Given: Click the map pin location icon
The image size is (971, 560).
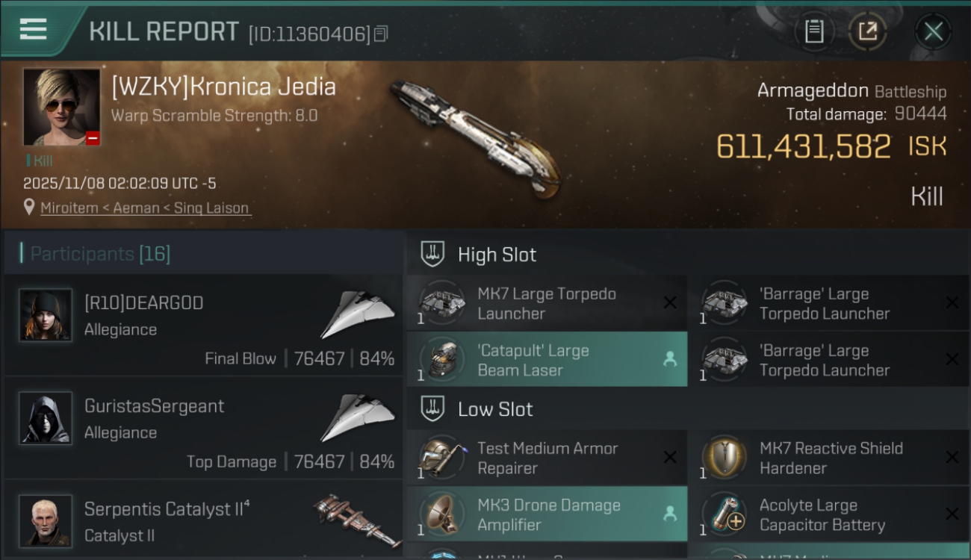Looking at the screenshot, I should [29, 208].
